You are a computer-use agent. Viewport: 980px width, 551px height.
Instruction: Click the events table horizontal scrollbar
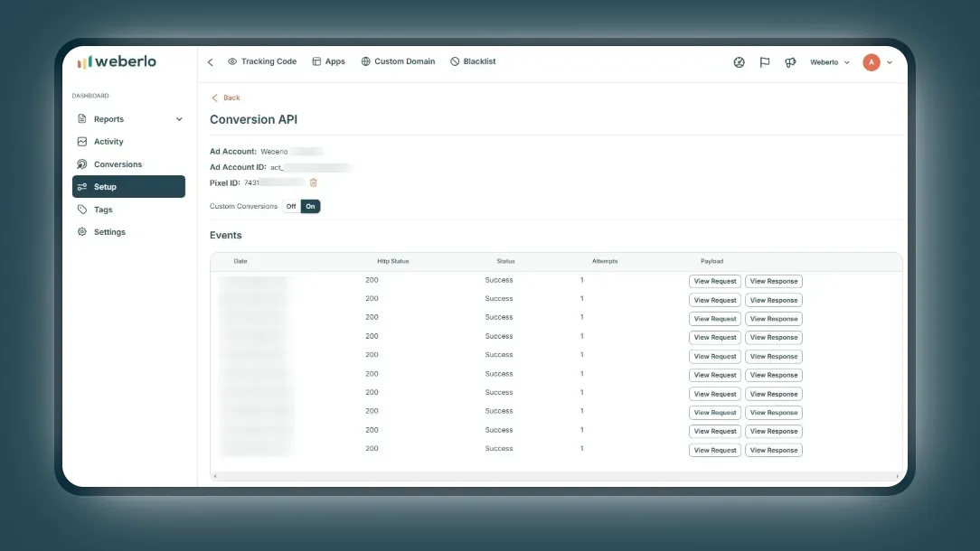point(556,476)
